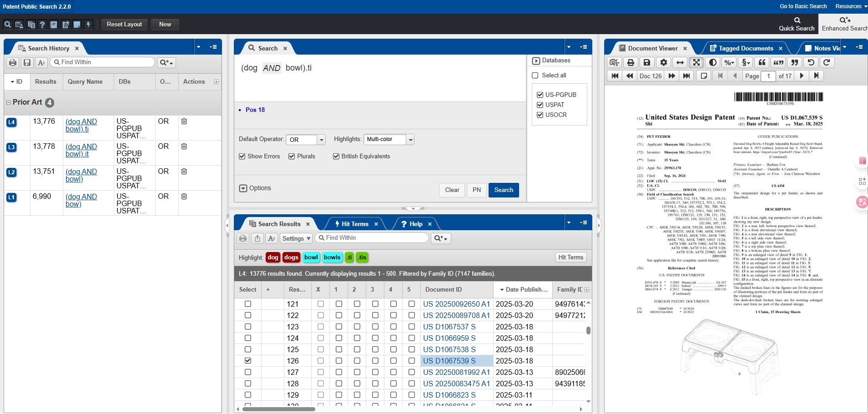Image resolution: width=868 pixels, height=414 pixels.
Task: Toggle invert colors half-circle icon
Action: coord(713,63)
